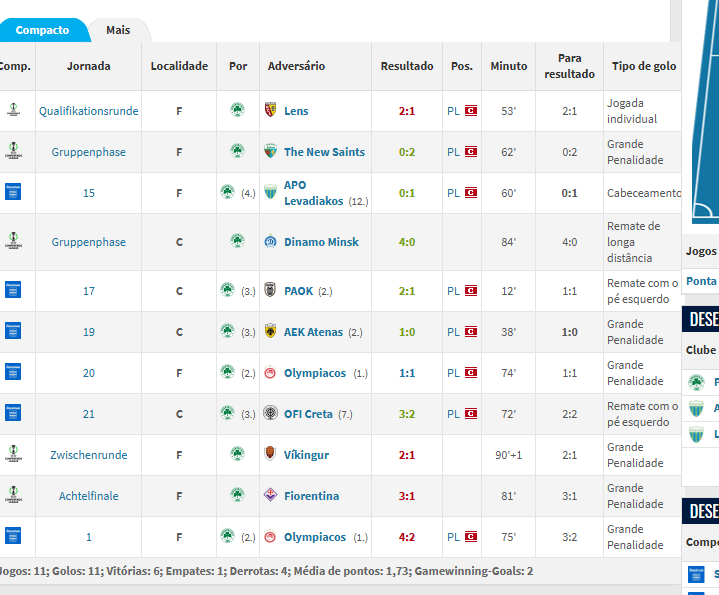
Task: Click the Fiorentina club crest icon
Action: coord(270,496)
